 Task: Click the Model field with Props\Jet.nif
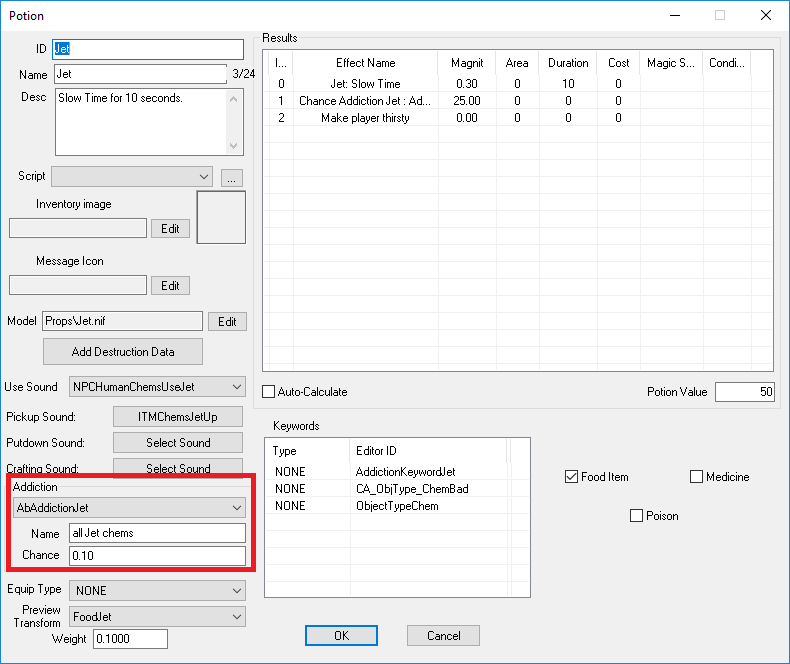click(x=122, y=321)
